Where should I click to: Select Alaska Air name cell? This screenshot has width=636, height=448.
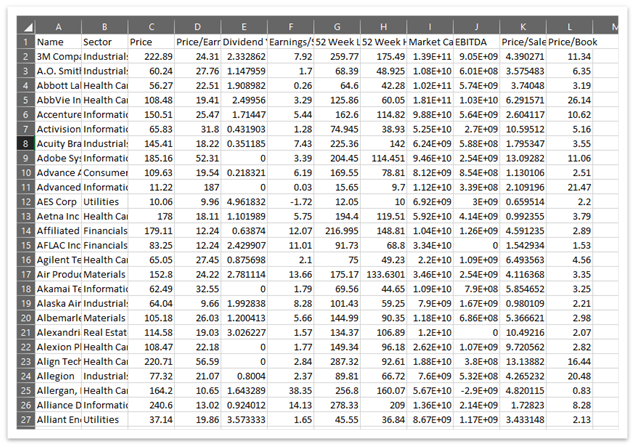coord(58,304)
